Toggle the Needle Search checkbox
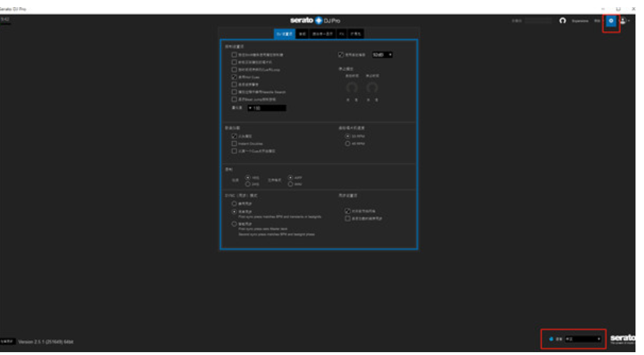This screenshot has width=644, height=355. point(234,91)
